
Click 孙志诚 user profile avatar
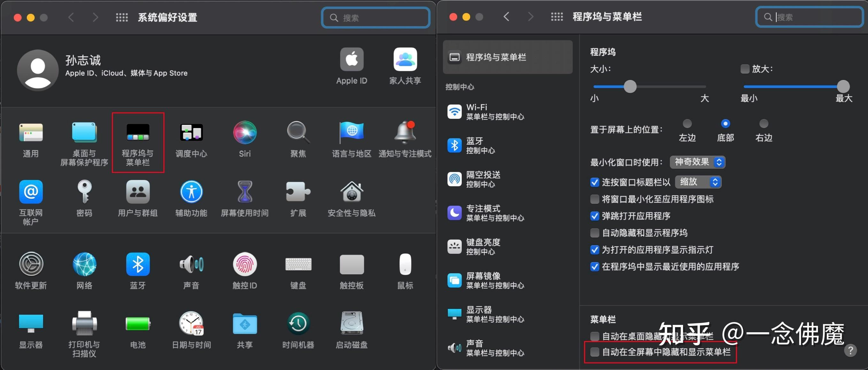coord(38,70)
